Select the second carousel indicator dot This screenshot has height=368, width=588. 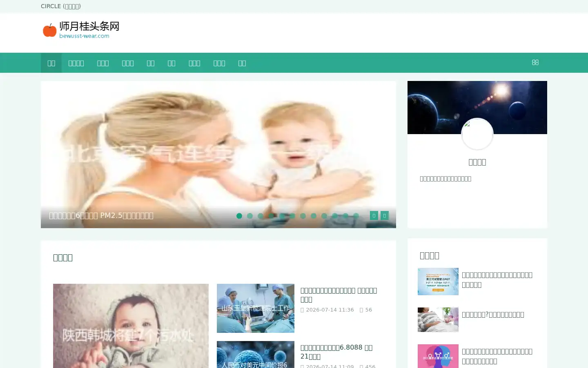coord(250,216)
